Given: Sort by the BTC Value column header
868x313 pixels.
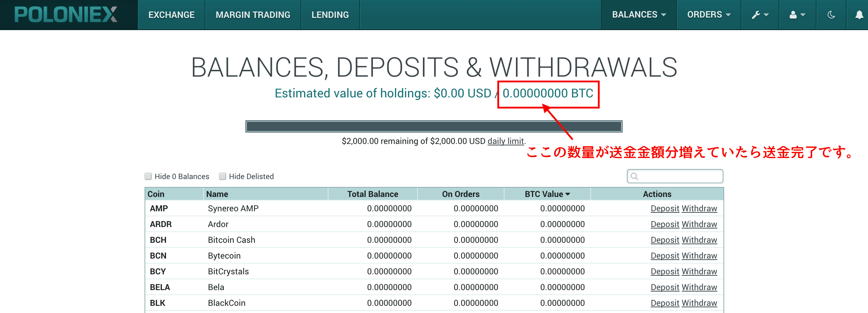Looking at the screenshot, I should click(547, 194).
